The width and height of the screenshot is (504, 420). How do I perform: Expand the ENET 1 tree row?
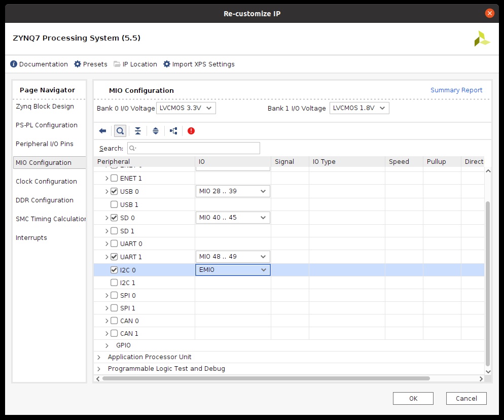tap(106, 178)
